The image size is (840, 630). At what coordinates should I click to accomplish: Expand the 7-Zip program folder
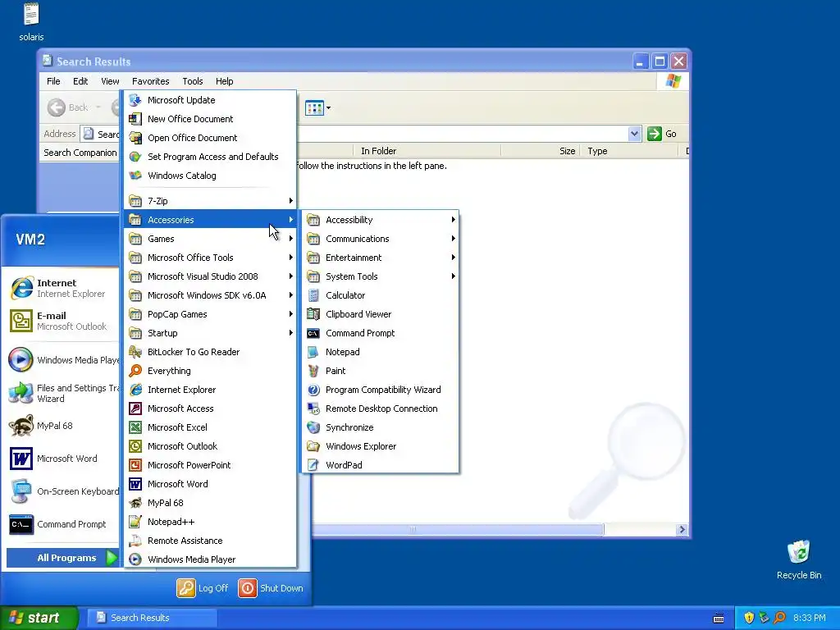[x=210, y=201]
